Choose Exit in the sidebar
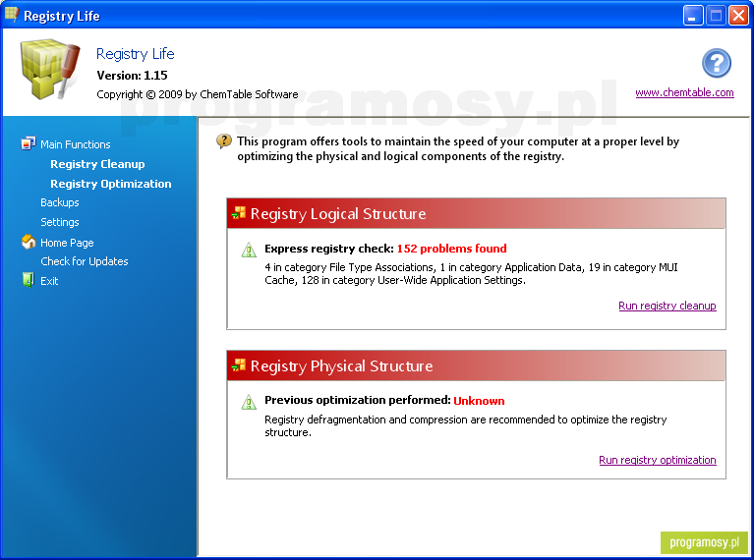Image resolution: width=754 pixels, height=560 pixels. pos(49,281)
